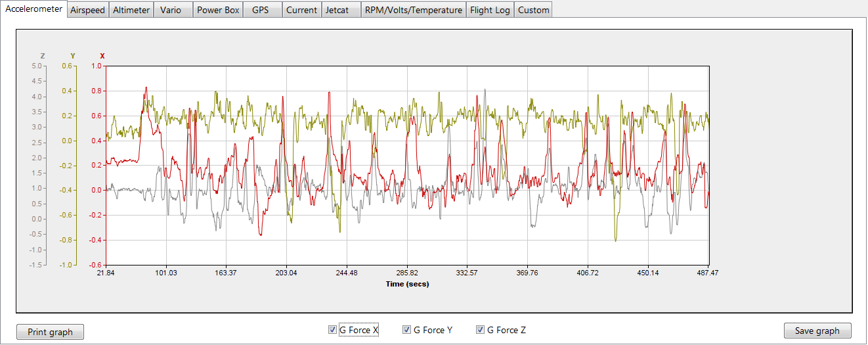Screen dimensions: 868x345
Task: Click the Save graph button
Action: coord(817,331)
